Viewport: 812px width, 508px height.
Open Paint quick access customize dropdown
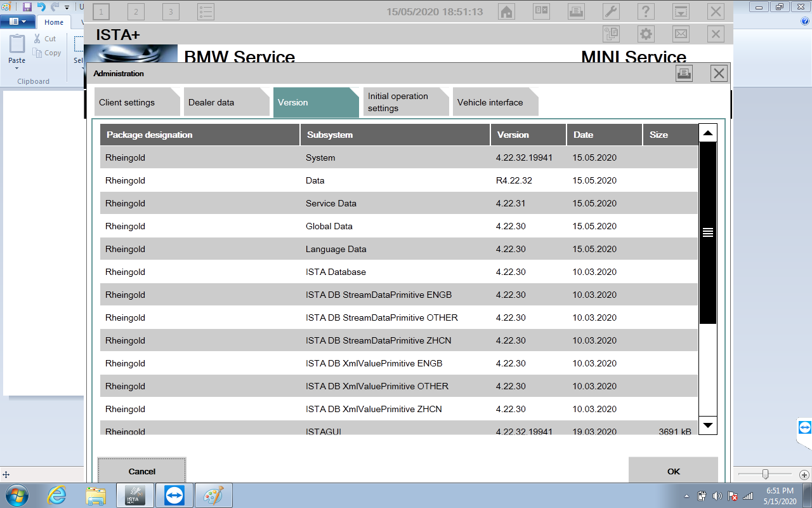click(x=67, y=8)
